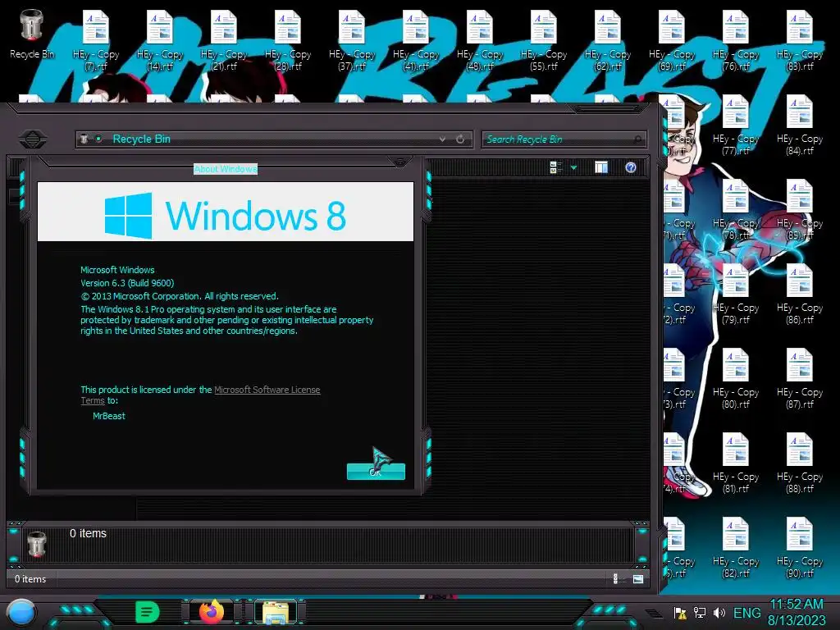Launch Firefox from the taskbar

click(x=212, y=612)
